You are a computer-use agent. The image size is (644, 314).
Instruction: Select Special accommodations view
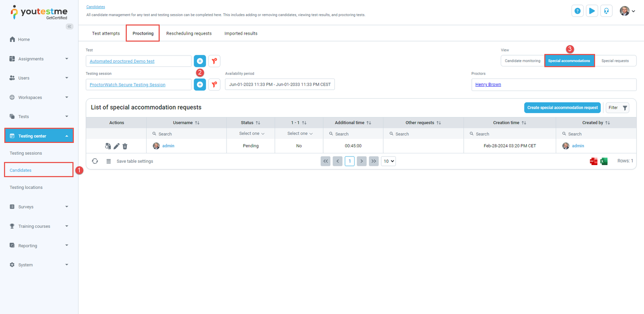[569, 61]
